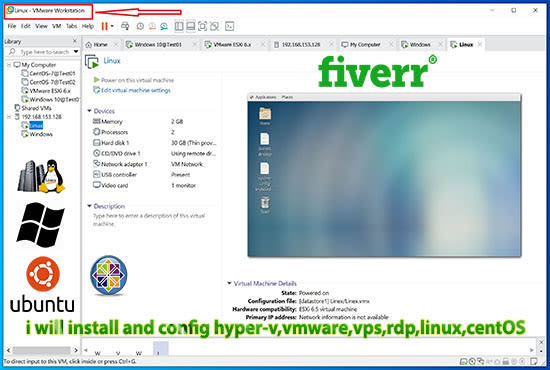Collapse the My Computer tree node
550x370 pixels.
pyautogui.click(x=9, y=65)
